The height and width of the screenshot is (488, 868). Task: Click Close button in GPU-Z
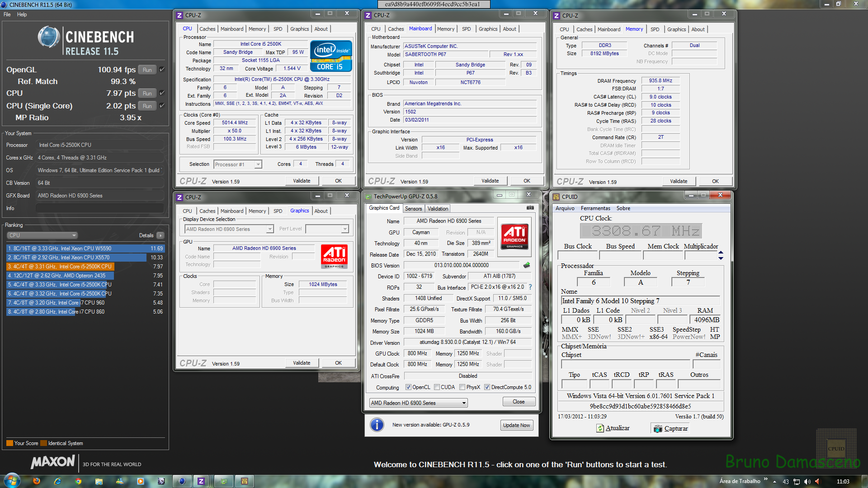click(519, 402)
